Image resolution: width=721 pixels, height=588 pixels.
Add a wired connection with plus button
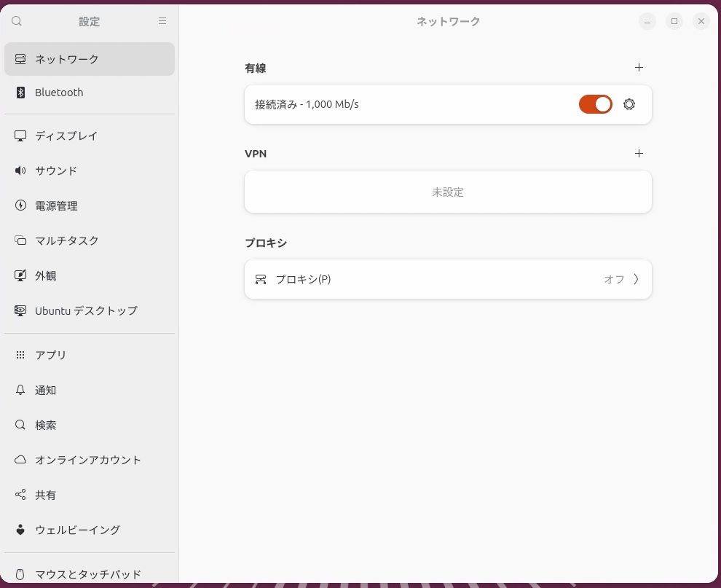pyautogui.click(x=639, y=68)
